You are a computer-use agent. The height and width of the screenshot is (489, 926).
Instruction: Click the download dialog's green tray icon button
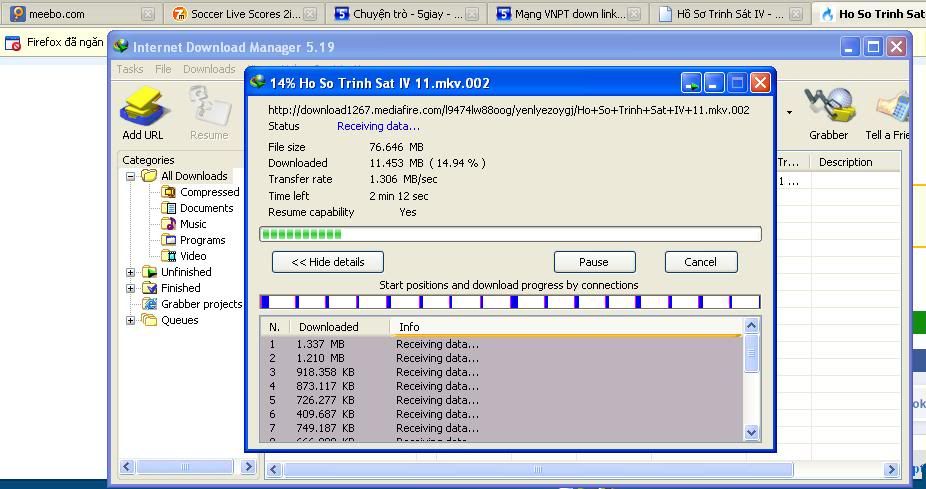(x=691, y=83)
